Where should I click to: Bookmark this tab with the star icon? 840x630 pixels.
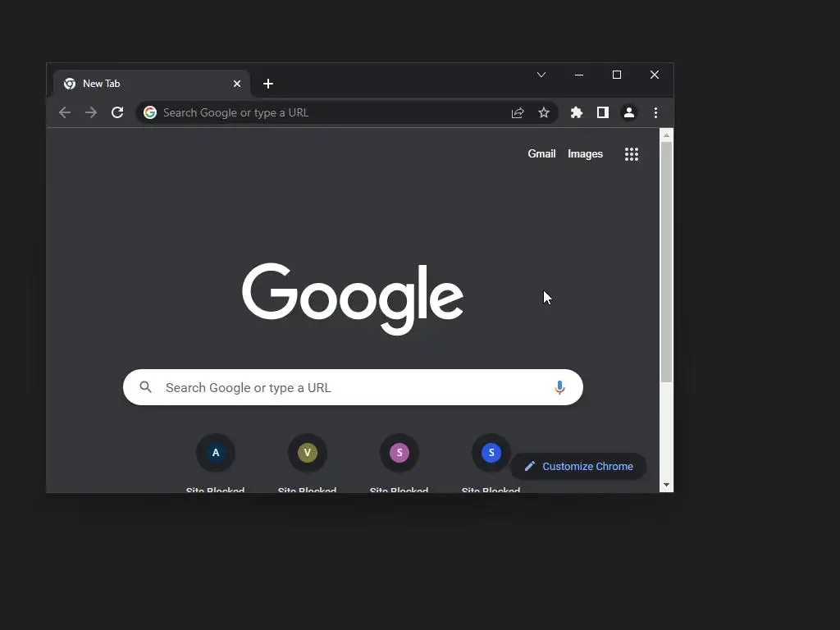[544, 112]
